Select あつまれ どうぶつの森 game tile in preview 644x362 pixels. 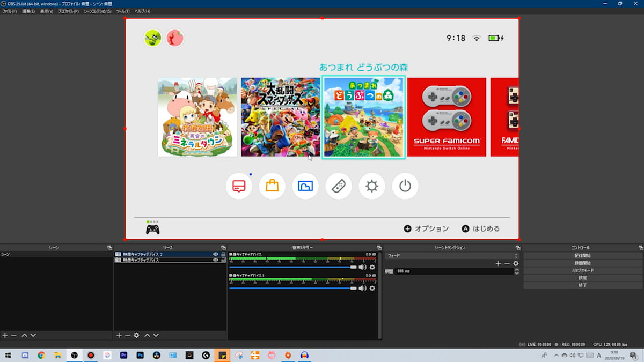point(364,117)
